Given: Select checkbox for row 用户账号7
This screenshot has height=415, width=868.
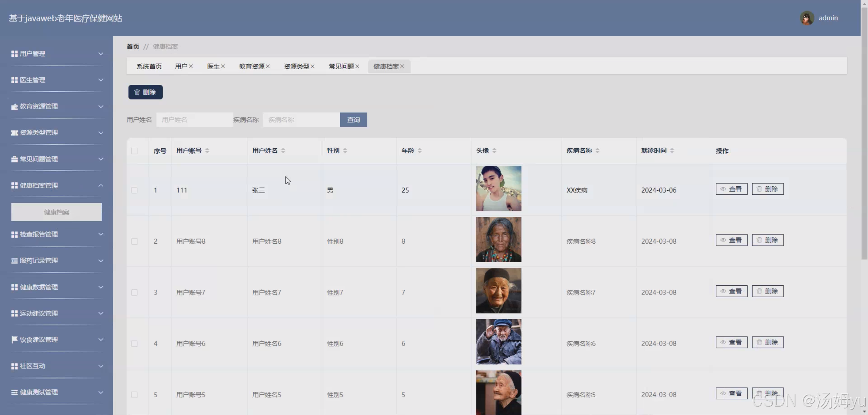Looking at the screenshot, I should pos(134,293).
